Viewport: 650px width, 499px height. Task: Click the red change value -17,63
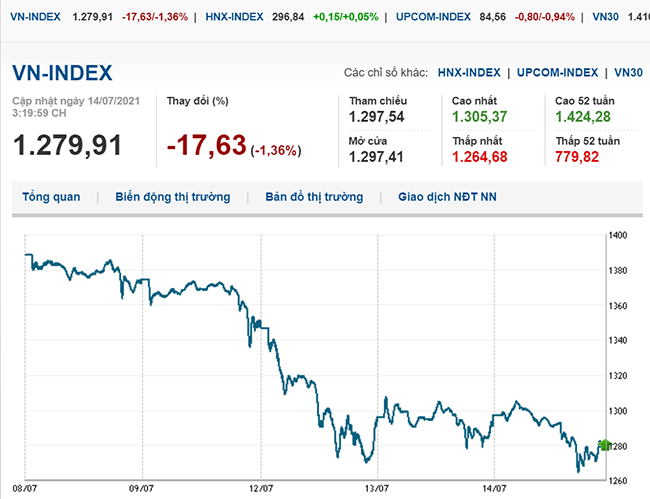[x=206, y=145]
